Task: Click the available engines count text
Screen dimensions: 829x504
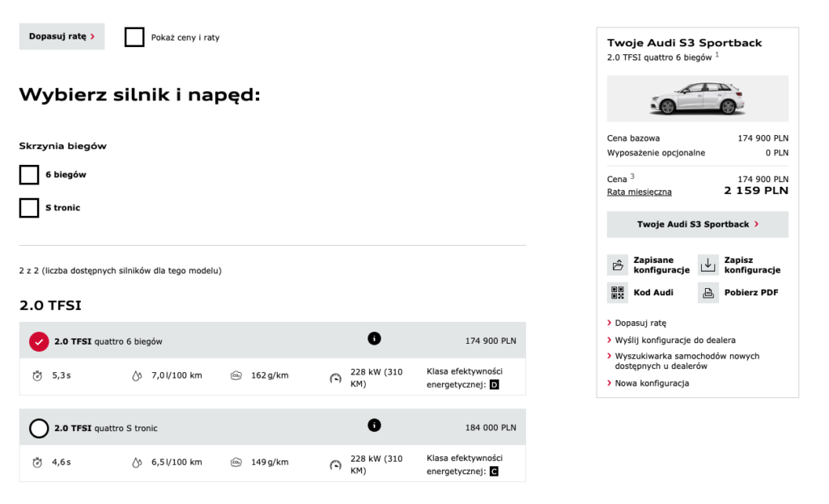Action: [x=121, y=270]
